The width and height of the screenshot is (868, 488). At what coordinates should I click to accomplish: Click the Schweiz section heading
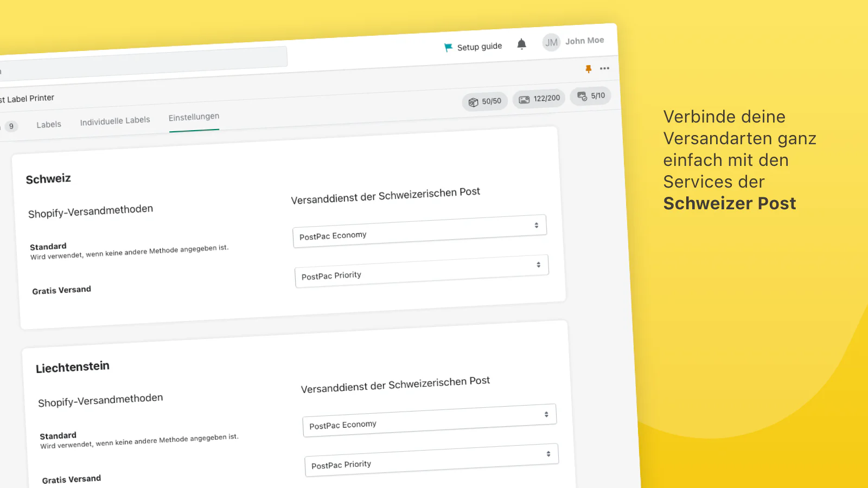coord(48,179)
